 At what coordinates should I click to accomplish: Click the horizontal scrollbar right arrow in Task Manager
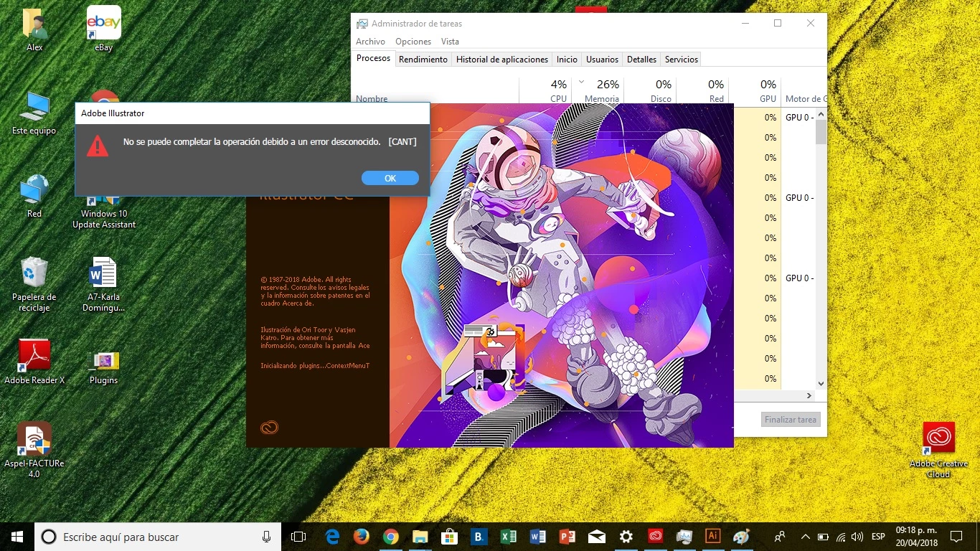809,395
